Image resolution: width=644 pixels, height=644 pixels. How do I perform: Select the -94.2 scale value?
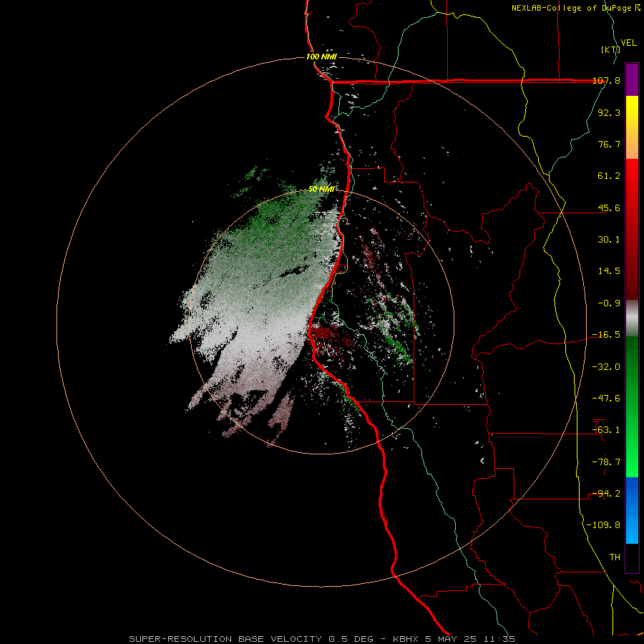click(x=606, y=493)
